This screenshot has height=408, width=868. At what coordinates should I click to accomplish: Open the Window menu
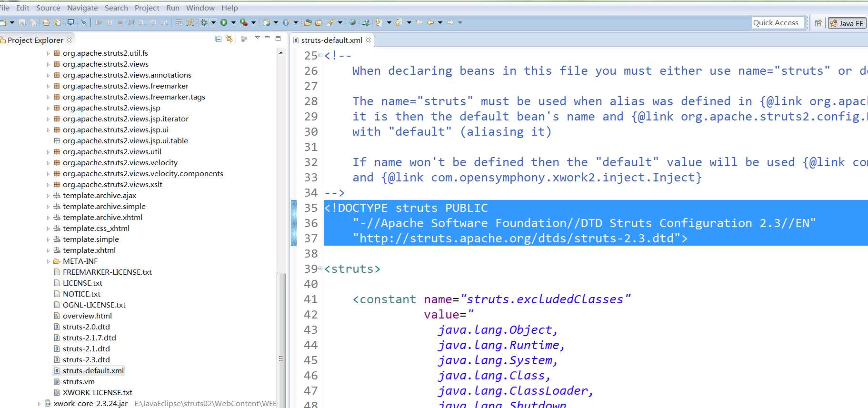[200, 8]
